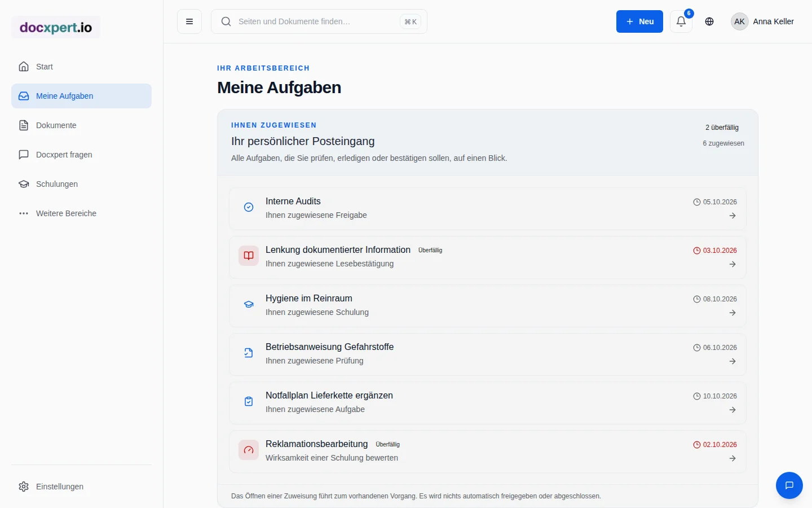
Task: Click the due date 02.10.2026
Action: 715,445
